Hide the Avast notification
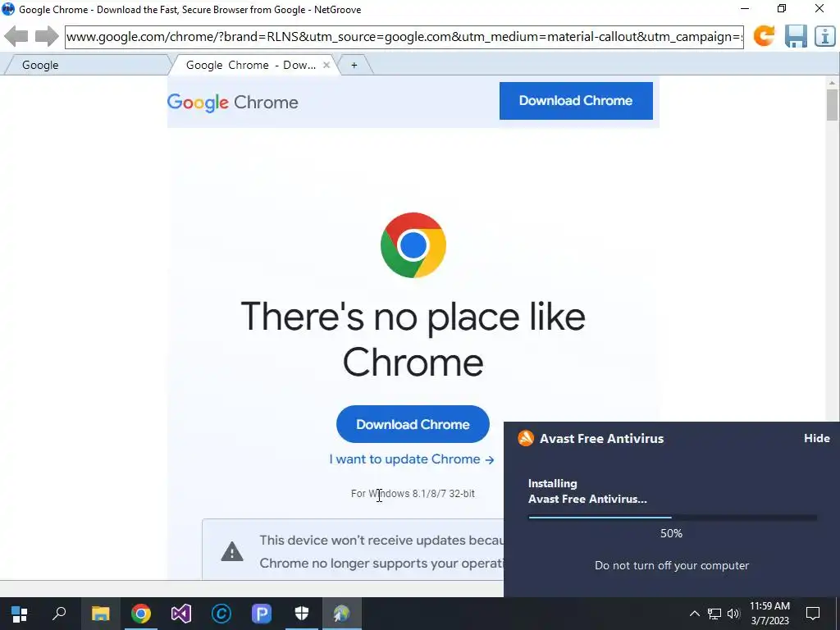 tap(816, 438)
